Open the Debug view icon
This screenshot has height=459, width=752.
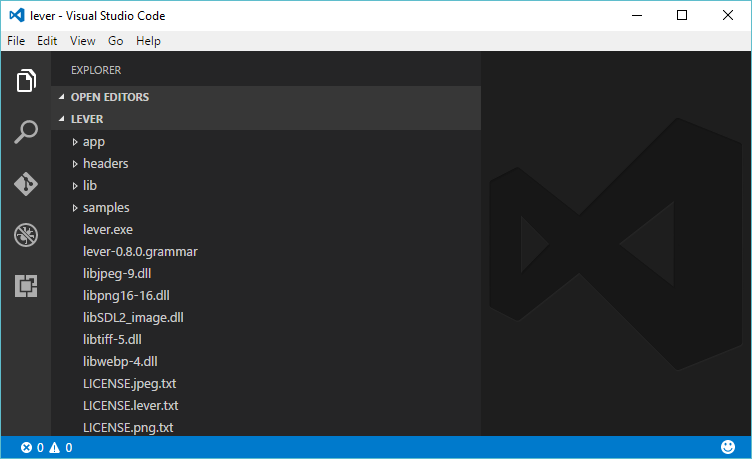26,235
